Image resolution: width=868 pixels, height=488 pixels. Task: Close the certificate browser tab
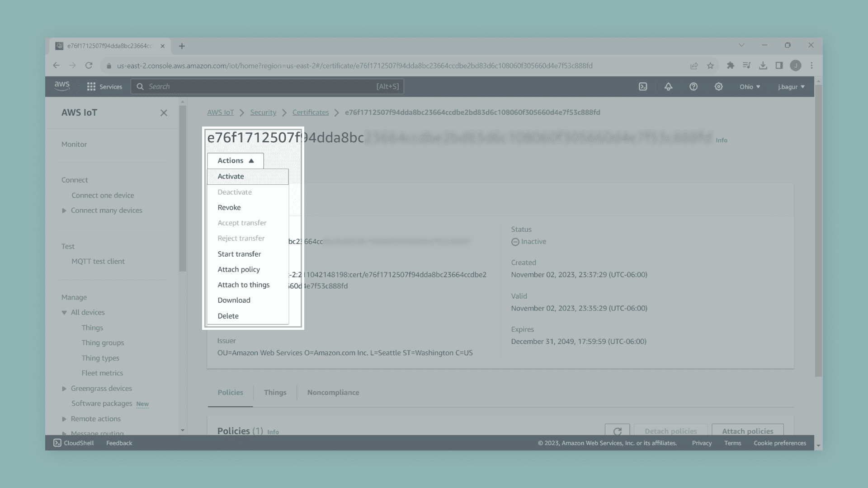coord(163,46)
